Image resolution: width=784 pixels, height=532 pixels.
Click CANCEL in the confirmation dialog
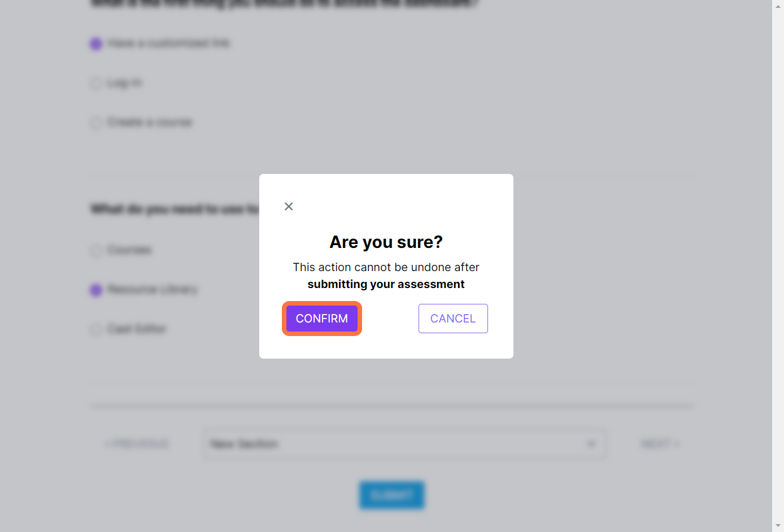click(453, 319)
